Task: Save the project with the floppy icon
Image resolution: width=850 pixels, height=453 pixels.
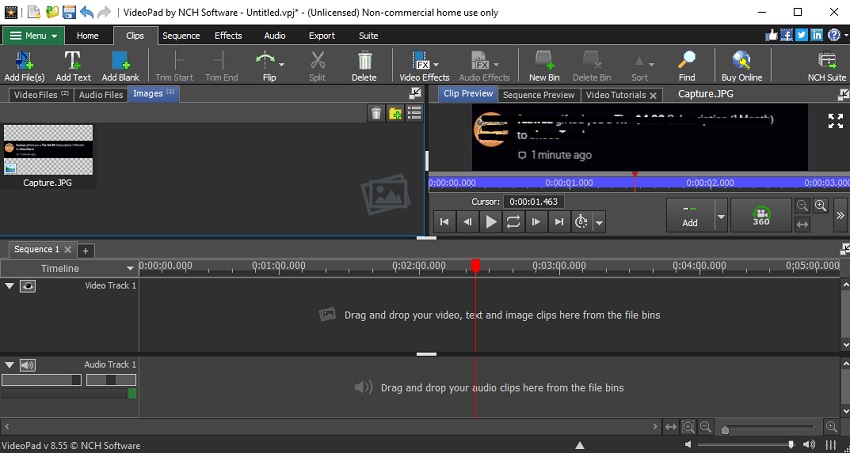Action: point(69,12)
